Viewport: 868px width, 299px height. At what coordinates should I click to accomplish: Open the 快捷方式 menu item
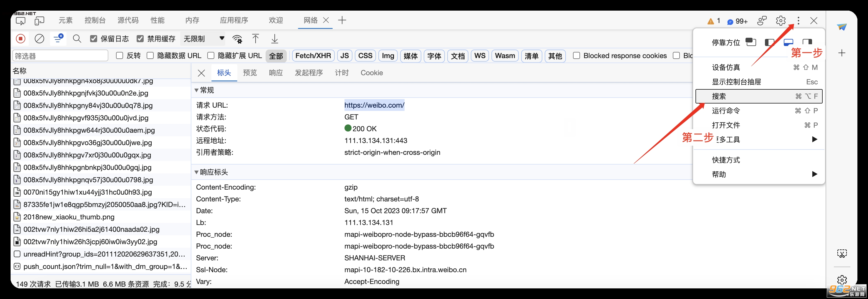(759, 160)
